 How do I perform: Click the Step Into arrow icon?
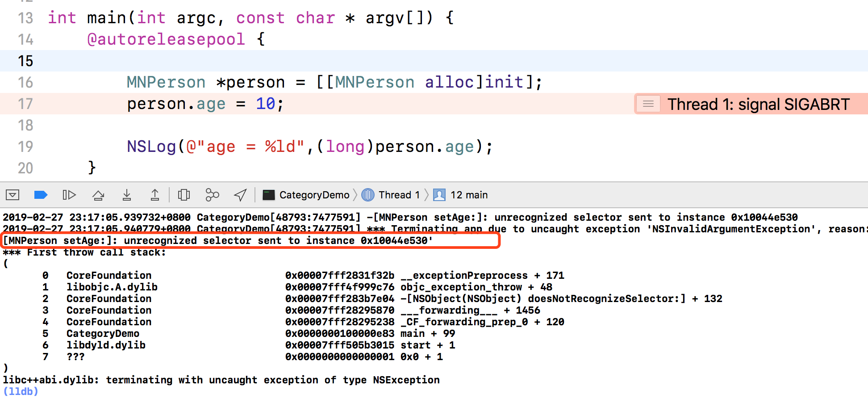click(x=127, y=195)
